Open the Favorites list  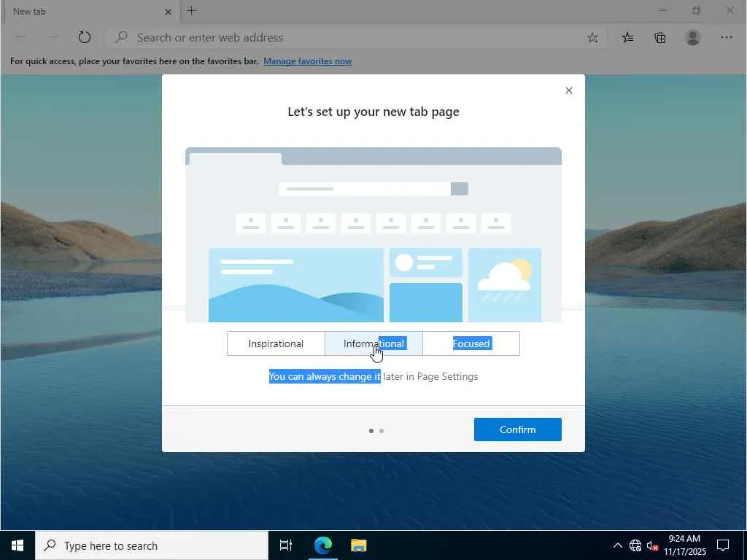click(x=628, y=38)
